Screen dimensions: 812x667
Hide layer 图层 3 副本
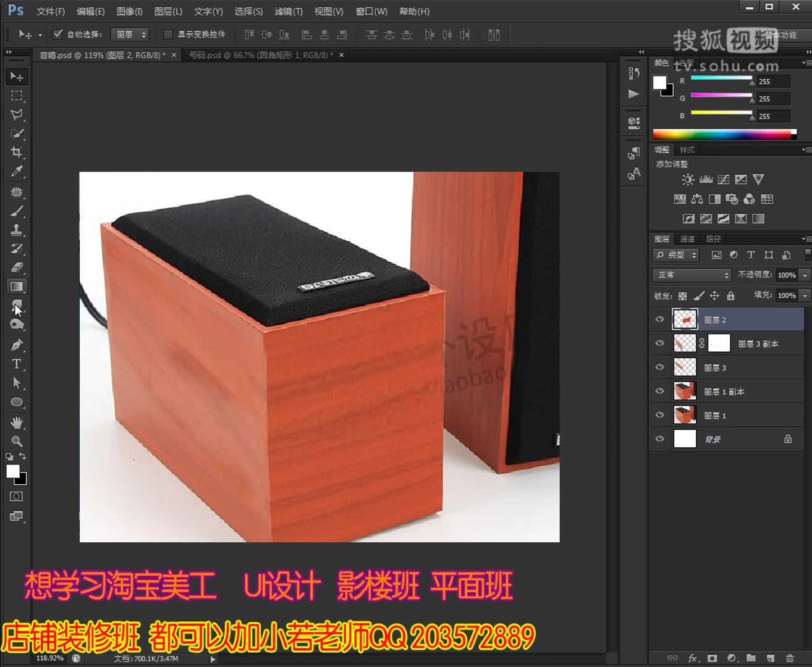point(659,343)
